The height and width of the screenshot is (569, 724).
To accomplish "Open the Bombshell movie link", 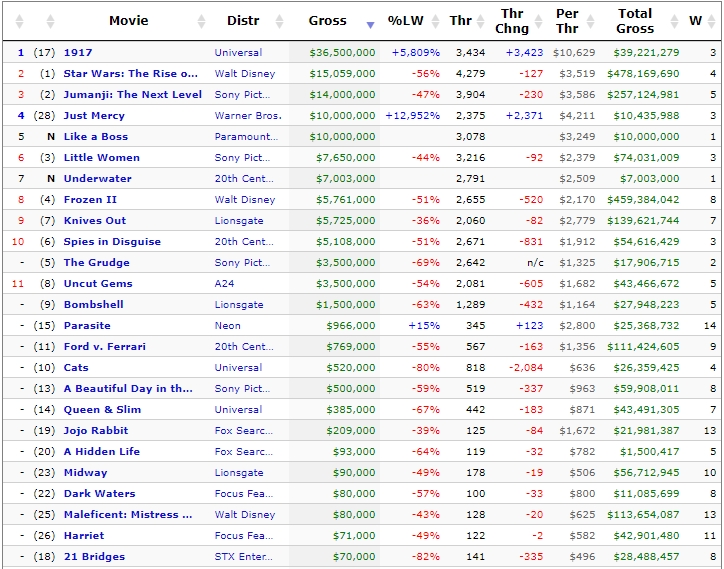I will [x=94, y=305].
